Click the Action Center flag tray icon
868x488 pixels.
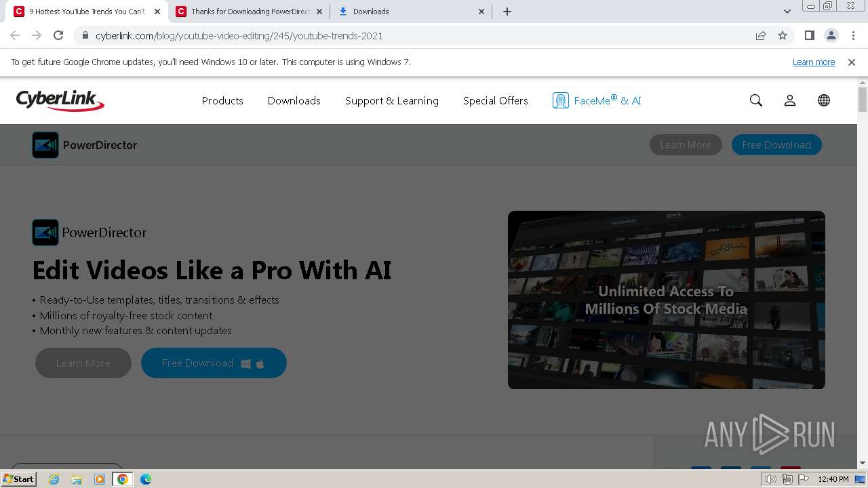coord(804,479)
